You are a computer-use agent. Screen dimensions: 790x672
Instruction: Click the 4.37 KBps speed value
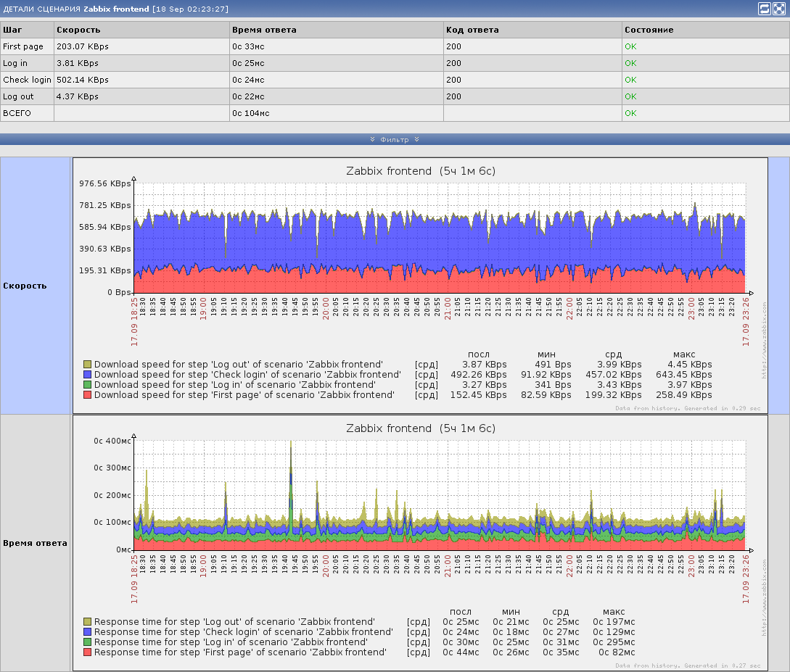click(78, 96)
